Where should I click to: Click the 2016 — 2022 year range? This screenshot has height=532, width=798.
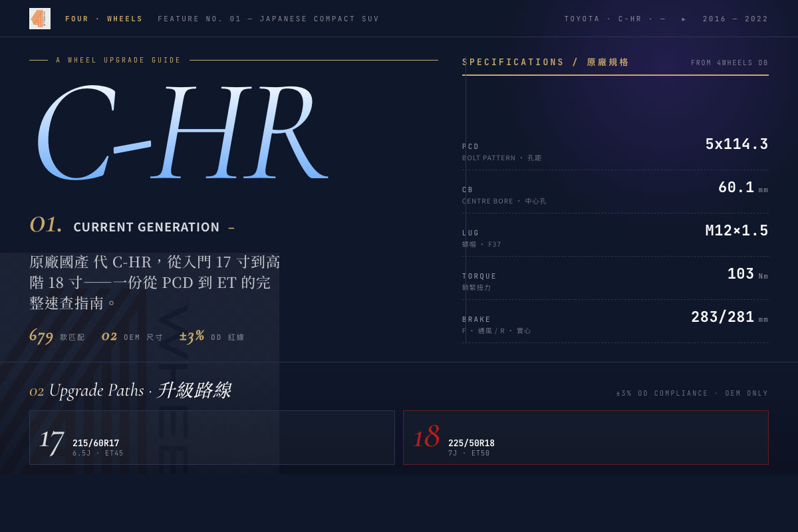(735, 19)
